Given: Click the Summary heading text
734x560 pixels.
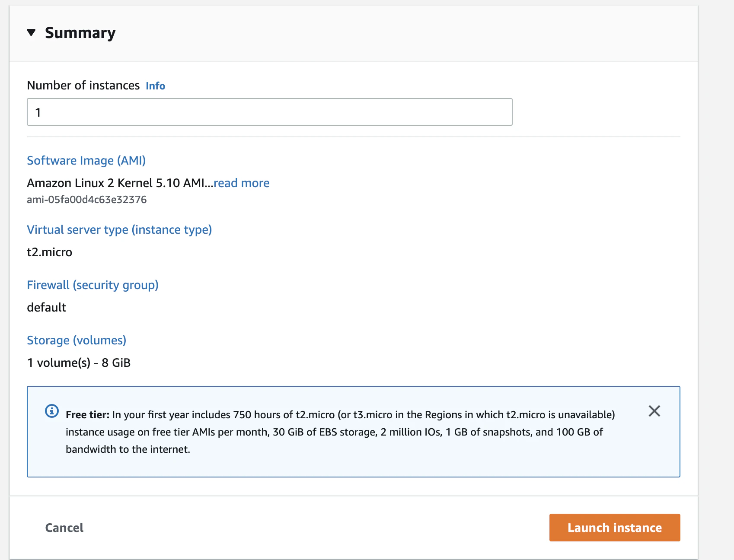Looking at the screenshot, I should coord(80,32).
